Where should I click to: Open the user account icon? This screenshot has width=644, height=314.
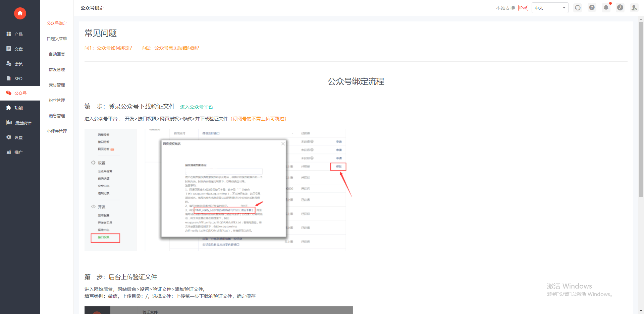[x=634, y=7]
